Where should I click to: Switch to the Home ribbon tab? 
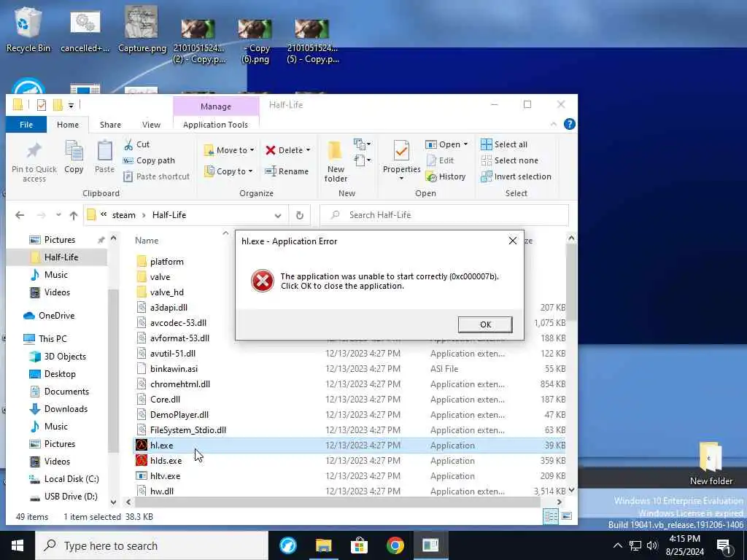pos(68,124)
